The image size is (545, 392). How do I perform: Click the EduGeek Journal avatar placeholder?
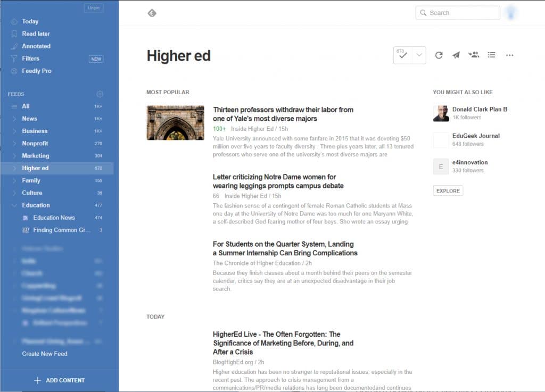point(441,140)
